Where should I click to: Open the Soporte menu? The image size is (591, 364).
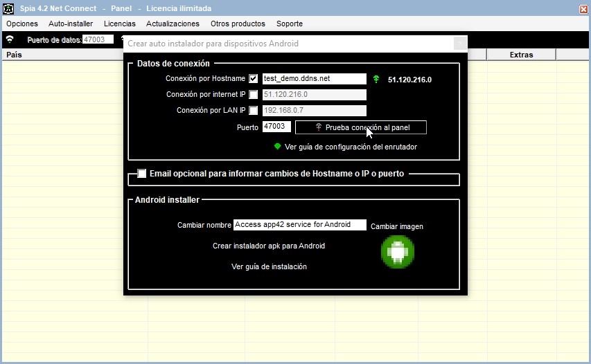click(x=290, y=24)
